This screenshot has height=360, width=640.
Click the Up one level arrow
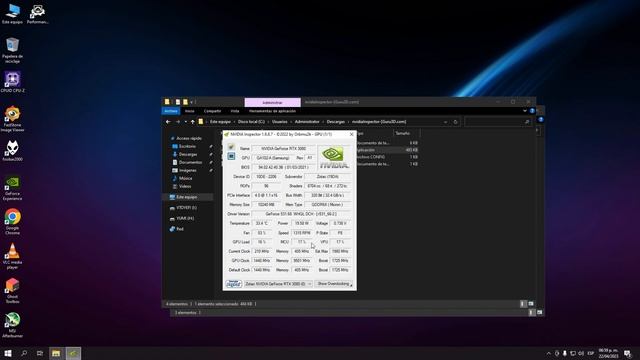[193, 122]
